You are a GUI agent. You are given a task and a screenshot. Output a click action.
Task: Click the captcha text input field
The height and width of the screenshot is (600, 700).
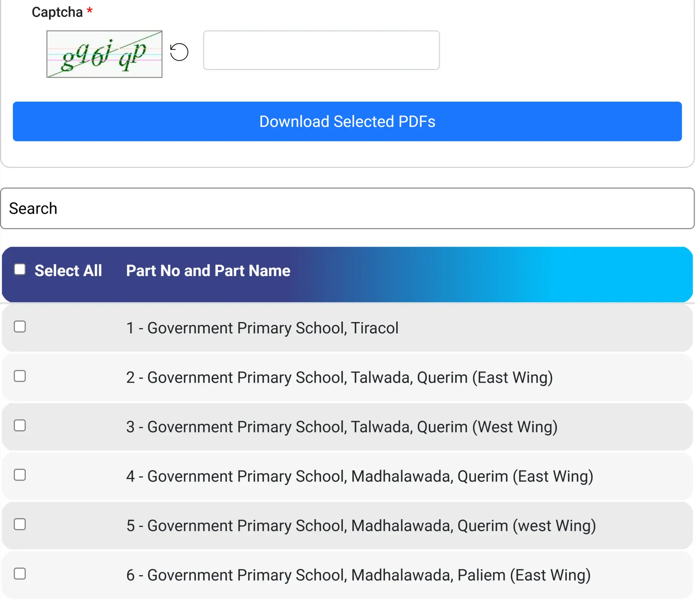(321, 50)
